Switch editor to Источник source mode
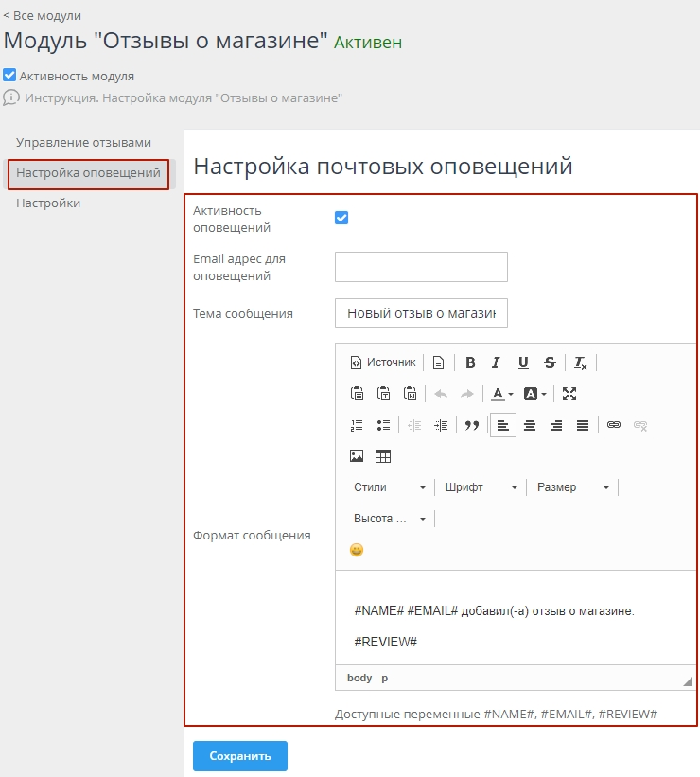This screenshot has width=700, height=777. pyautogui.click(x=383, y=362)
